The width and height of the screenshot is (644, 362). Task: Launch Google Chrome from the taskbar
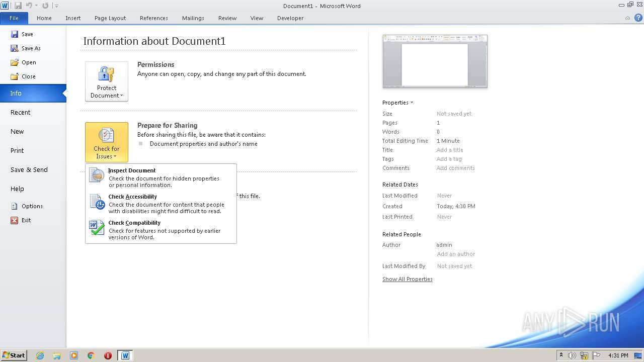[91, 355]
